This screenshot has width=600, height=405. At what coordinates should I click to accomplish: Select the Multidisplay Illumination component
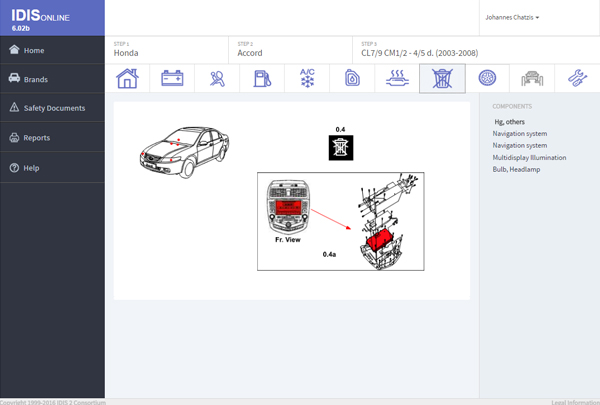click(529, 157)
